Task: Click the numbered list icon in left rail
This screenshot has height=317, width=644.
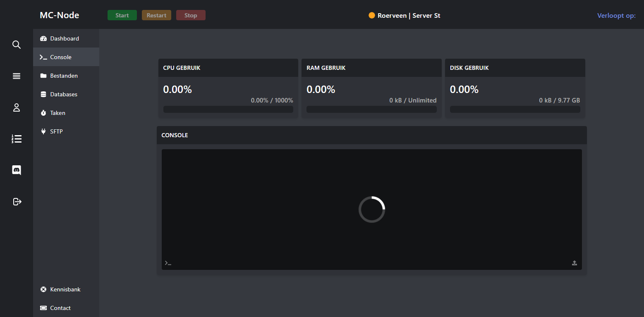Action: [17, 139]
